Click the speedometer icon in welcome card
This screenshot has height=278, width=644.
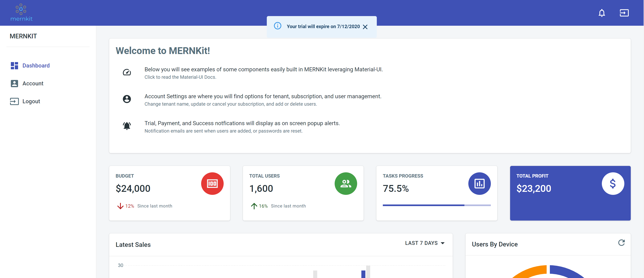(x=127, y=72)
